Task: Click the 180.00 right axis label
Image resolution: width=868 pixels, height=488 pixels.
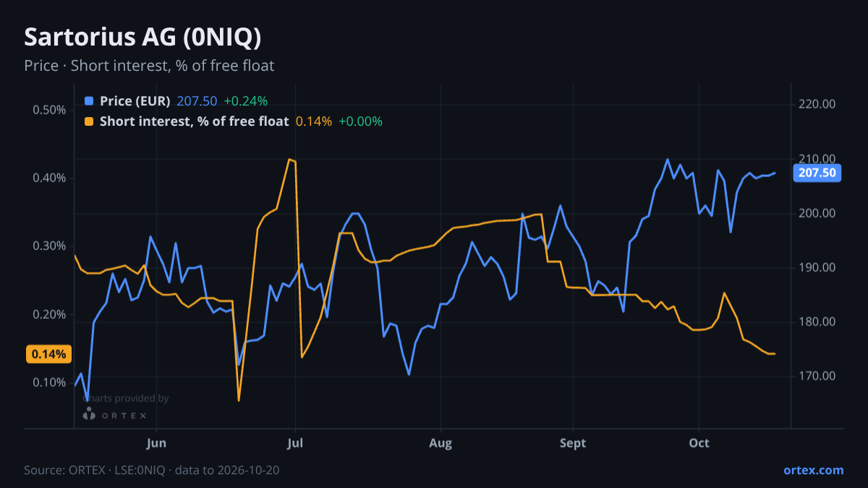Action: point(817,322)
